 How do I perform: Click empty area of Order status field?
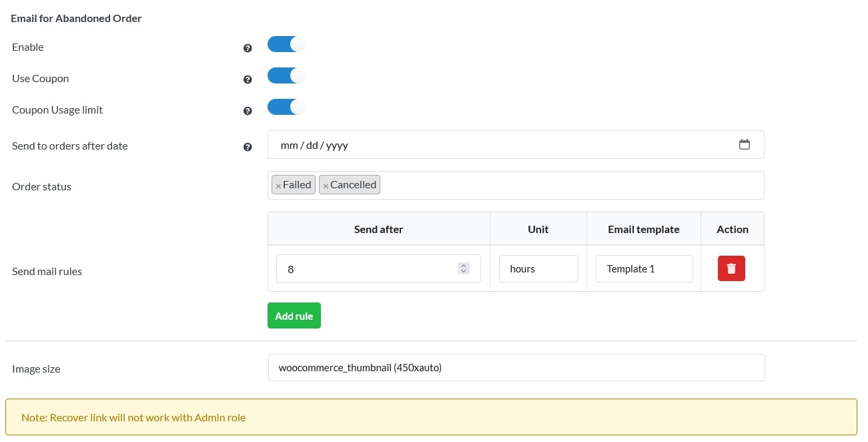(567, 185)
